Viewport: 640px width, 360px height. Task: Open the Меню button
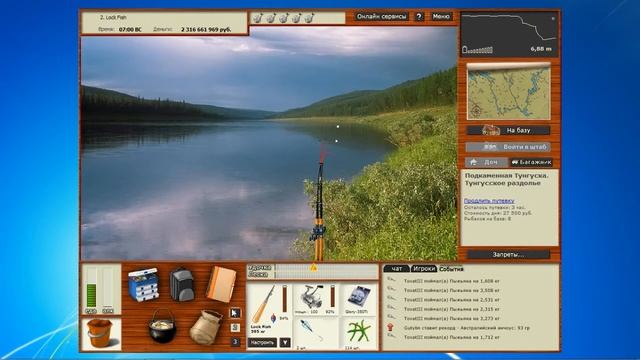click(x=441, y=17)
